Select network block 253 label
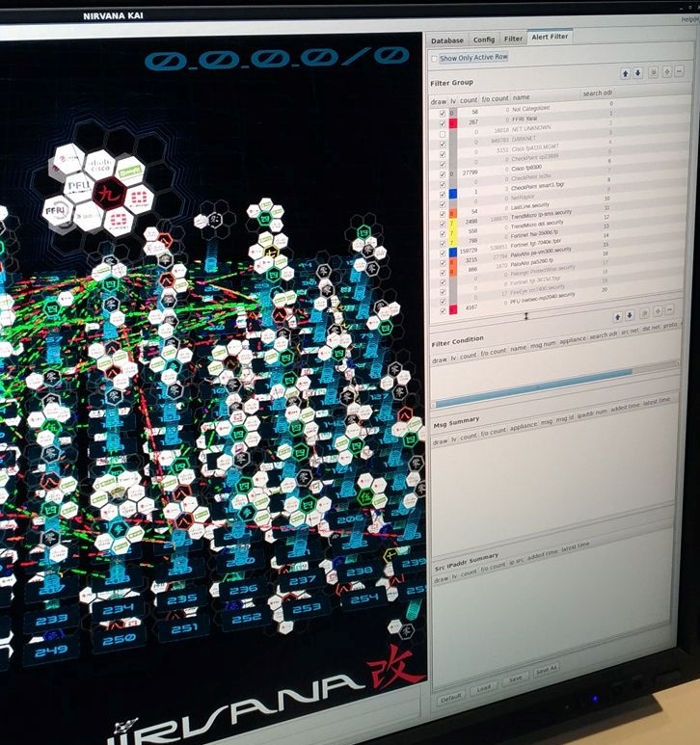700x745 pixels. coord(307,608)
